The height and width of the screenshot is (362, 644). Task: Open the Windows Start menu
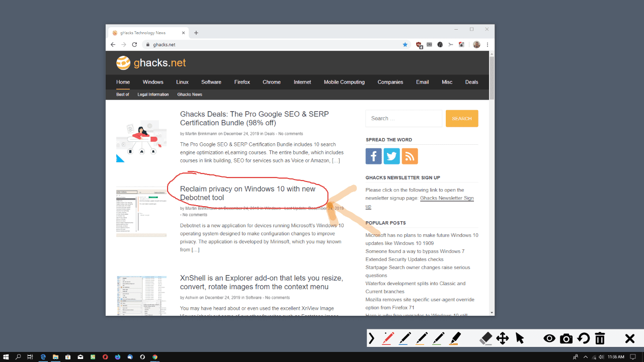(x=6, y=357)
